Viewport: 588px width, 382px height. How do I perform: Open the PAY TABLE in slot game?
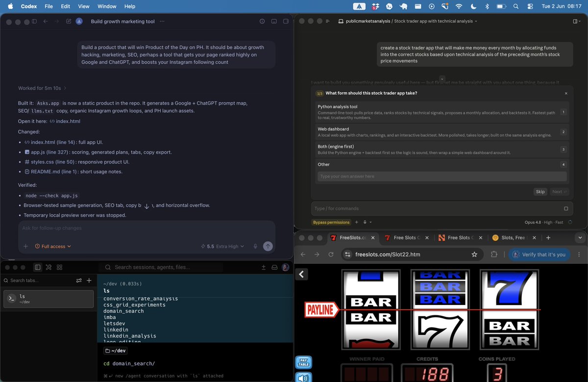[303, 362]
